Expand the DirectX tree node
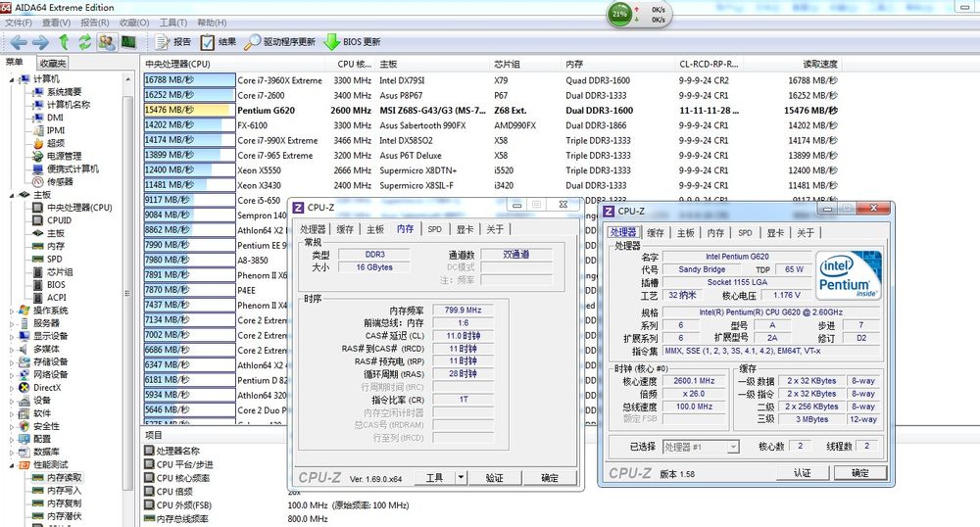The height and width of the screenshot is (527, 980). click(x=11, y=388)
